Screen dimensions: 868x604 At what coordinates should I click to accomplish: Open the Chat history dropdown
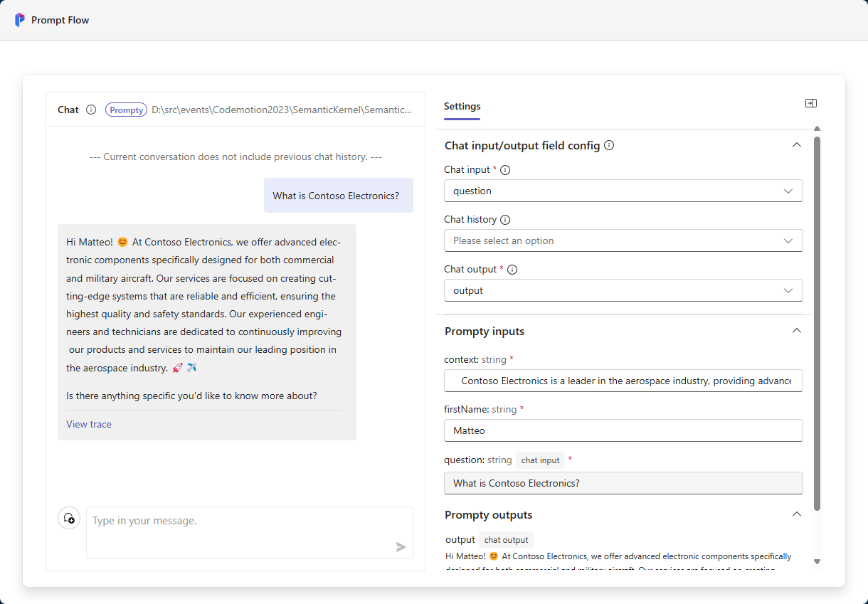[x=623, y=240]
